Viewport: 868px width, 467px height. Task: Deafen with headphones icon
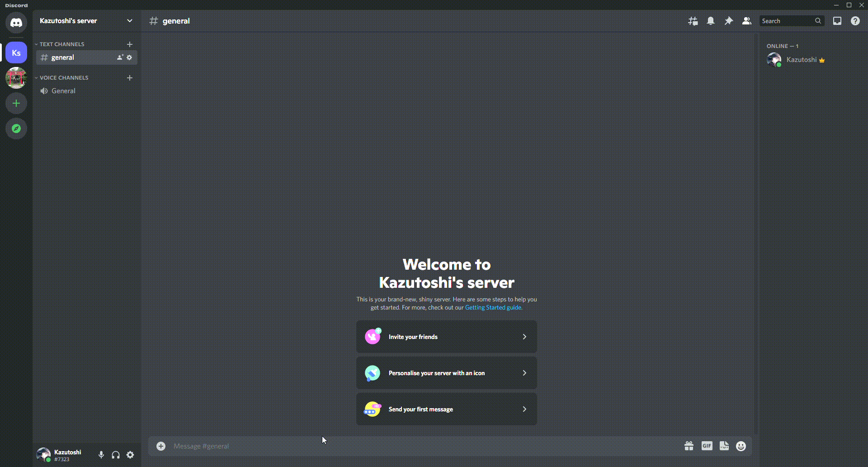click(x=116, y=455)
